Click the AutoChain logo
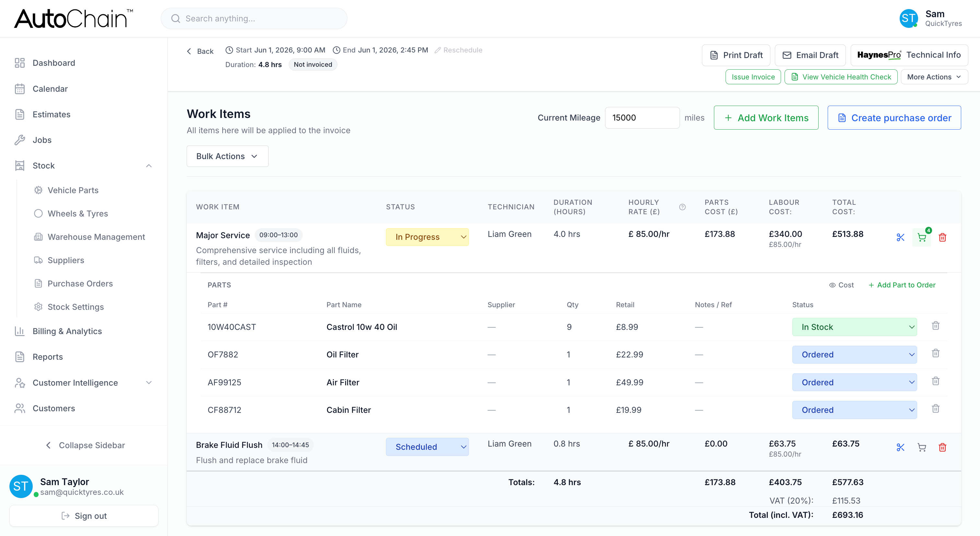This screenshot has width=980, height=536. 74,19
